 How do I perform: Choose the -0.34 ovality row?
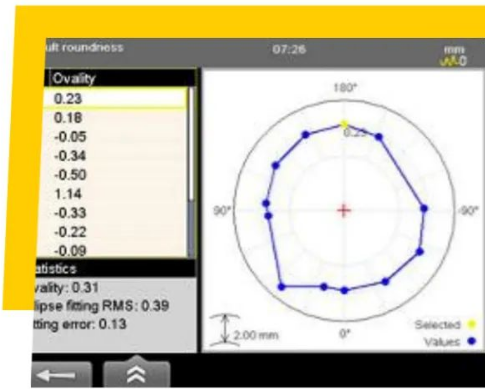pyautogui.click(x=115, y=156)
